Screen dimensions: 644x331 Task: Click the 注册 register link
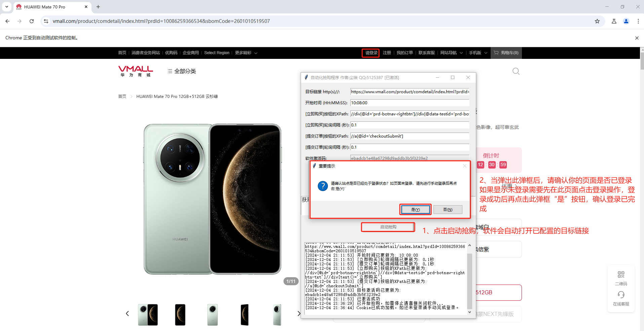pyautogui.click(x=387, y=53)
